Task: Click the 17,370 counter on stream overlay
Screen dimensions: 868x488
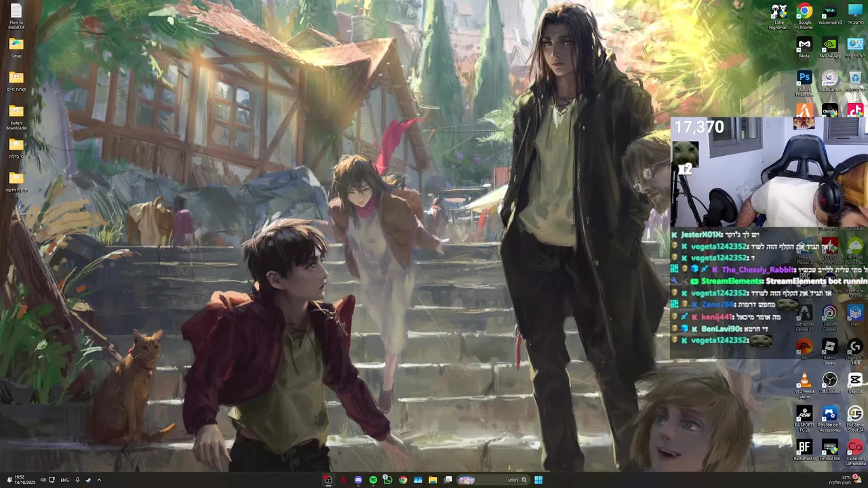Action: [x=698, y=127]
